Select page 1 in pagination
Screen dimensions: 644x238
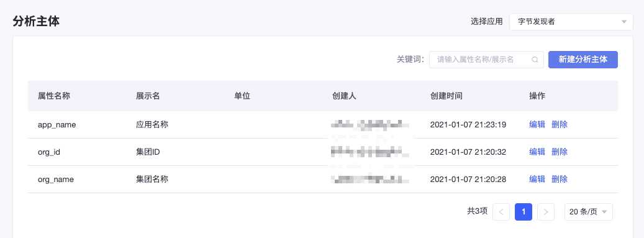point(524,212)
